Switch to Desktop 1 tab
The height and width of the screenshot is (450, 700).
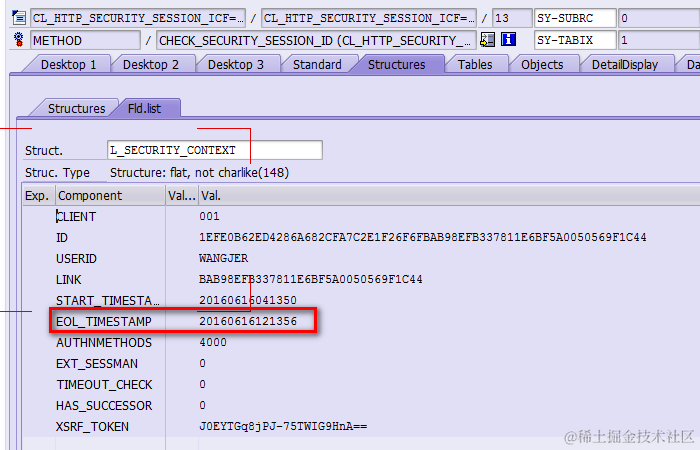click(x=68, y=65)
